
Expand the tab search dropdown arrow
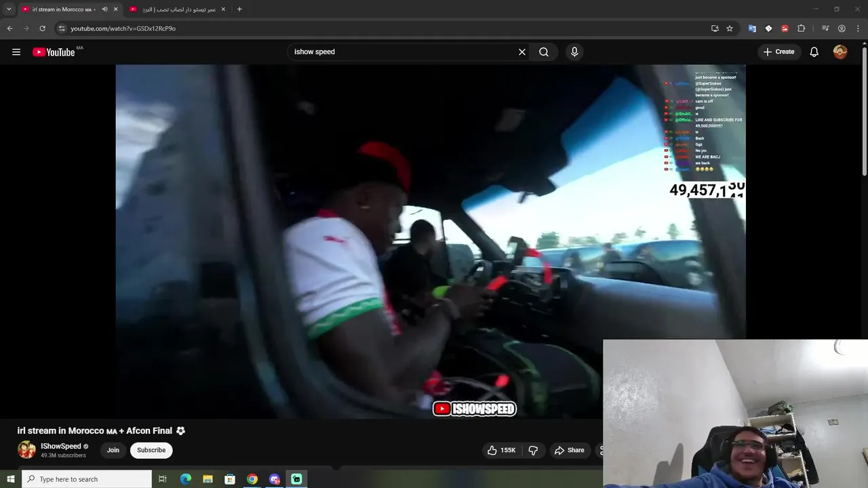9,9
